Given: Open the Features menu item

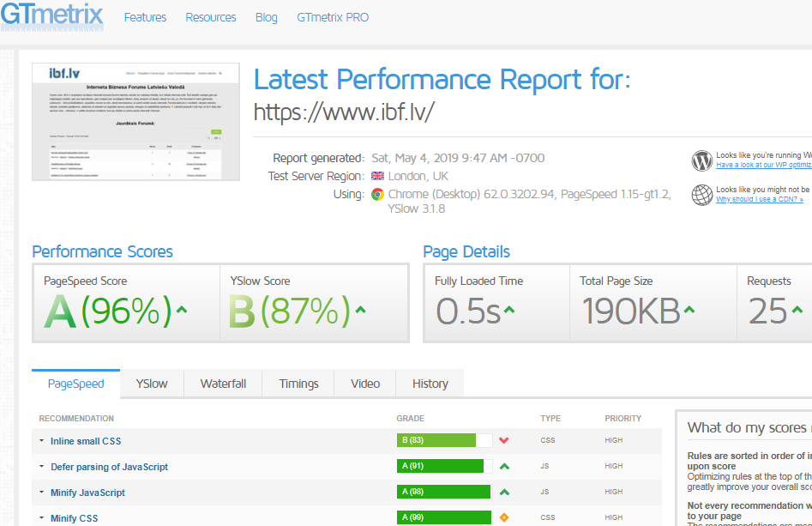Looking at the screenshot, I should (x=145, y=17).
